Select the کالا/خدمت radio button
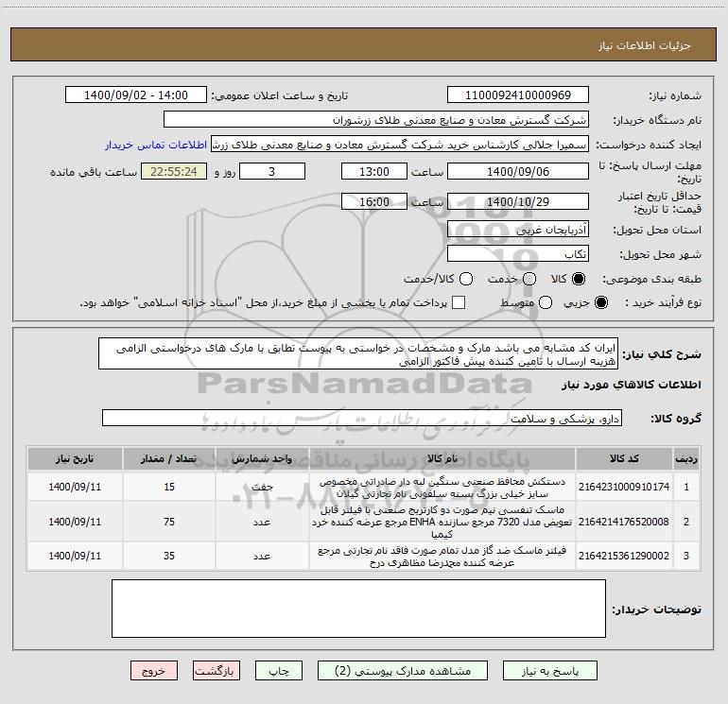This screenshot has height=704, width=728. [x=466, y=279]
